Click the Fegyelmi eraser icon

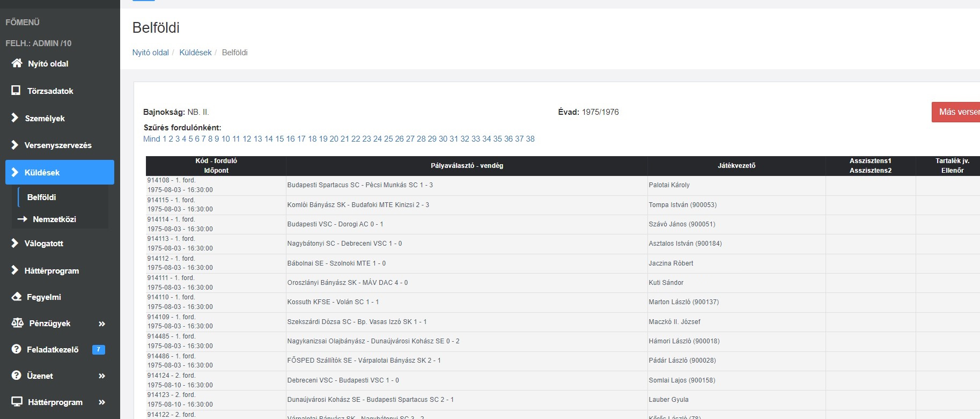[17, 297]
